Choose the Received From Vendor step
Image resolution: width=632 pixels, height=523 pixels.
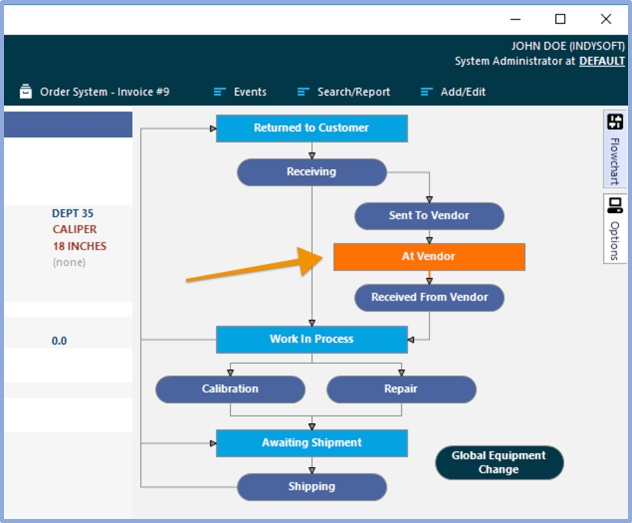(429, 297)
